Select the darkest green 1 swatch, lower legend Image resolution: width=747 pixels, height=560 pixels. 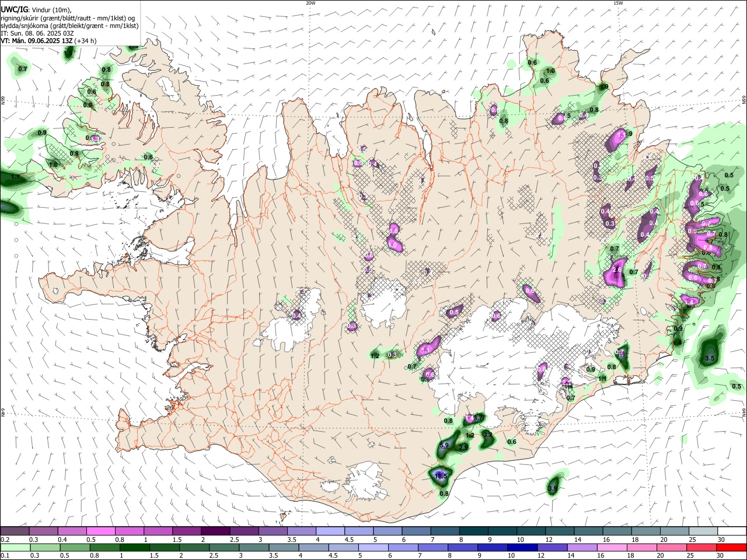pyautogui.click(x=134, y=548)
